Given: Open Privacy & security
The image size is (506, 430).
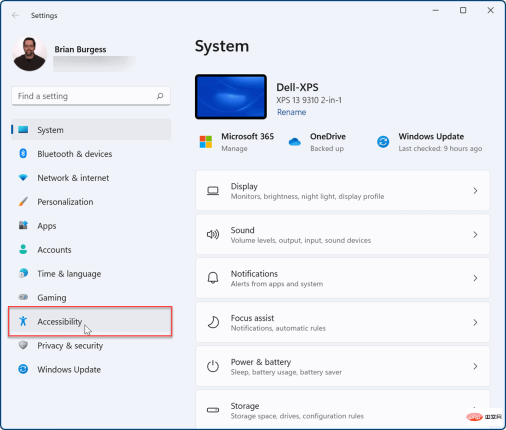Looking at the screenshot, I should point(91,345).
